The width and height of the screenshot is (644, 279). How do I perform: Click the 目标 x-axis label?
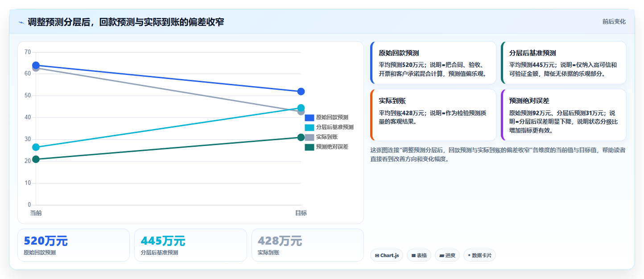301,213
